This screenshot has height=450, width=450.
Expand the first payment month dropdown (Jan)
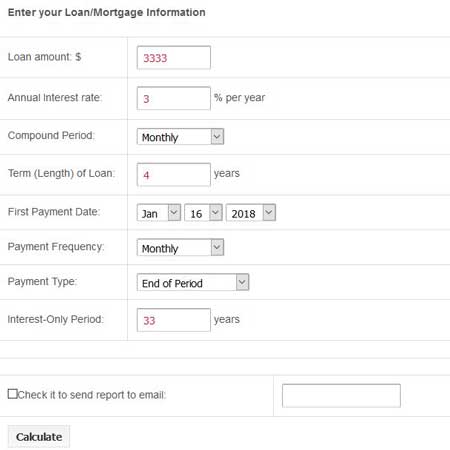click(x=159, y=213)
